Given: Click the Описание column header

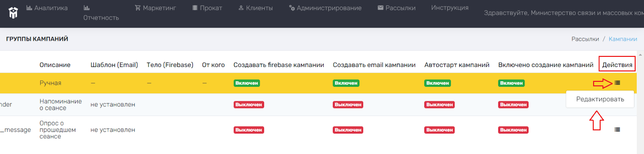Looking at the screenshot, I should pos(55,65).
